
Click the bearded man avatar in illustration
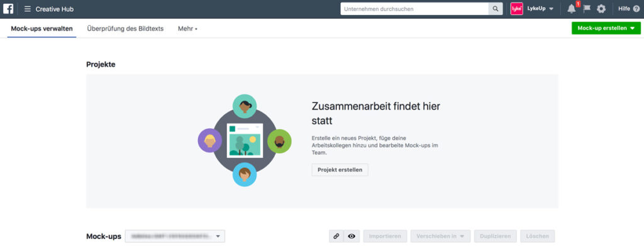pos(279,142)
